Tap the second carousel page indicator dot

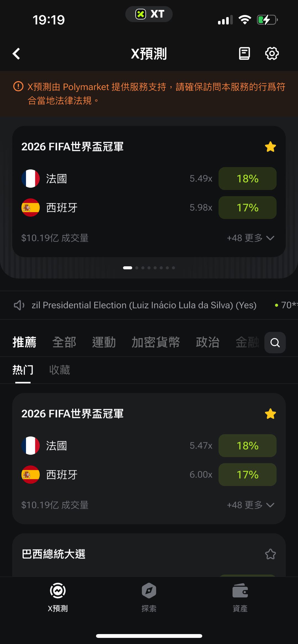pyautogui.click(x=137, y=268)
